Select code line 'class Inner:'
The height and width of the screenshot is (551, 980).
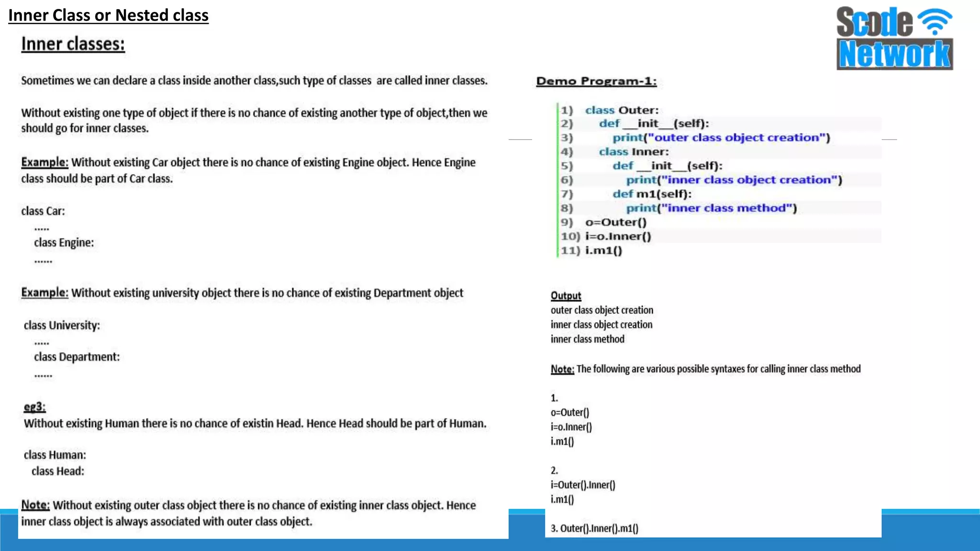point(634,152)
